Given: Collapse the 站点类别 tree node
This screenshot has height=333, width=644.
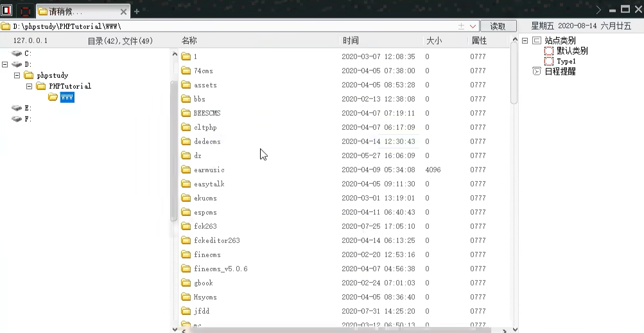Looking at the screenshot, I should point(525,40).
